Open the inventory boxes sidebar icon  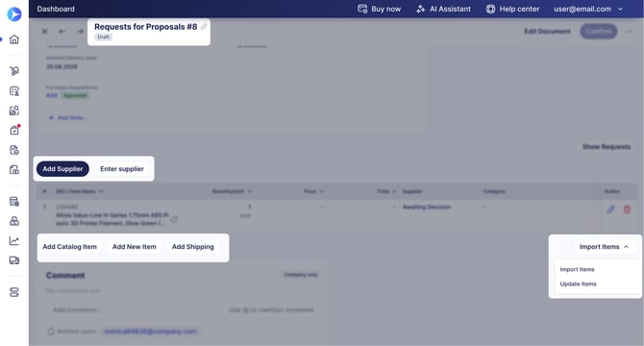(x=14, y=221)
